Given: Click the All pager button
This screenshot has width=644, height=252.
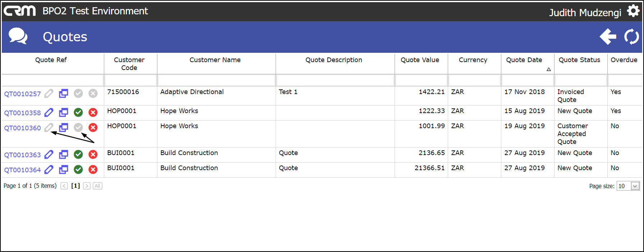Looking at the screenshot, I should tap(97, 186).
